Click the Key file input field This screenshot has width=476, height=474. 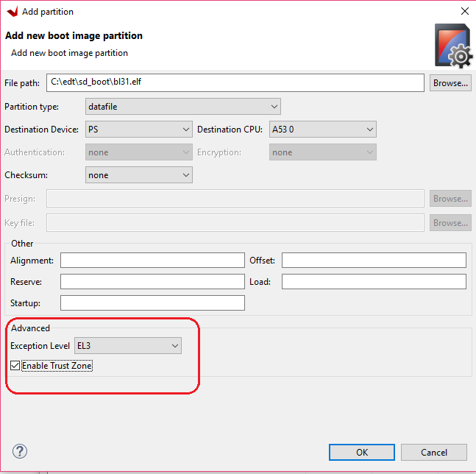235,223
